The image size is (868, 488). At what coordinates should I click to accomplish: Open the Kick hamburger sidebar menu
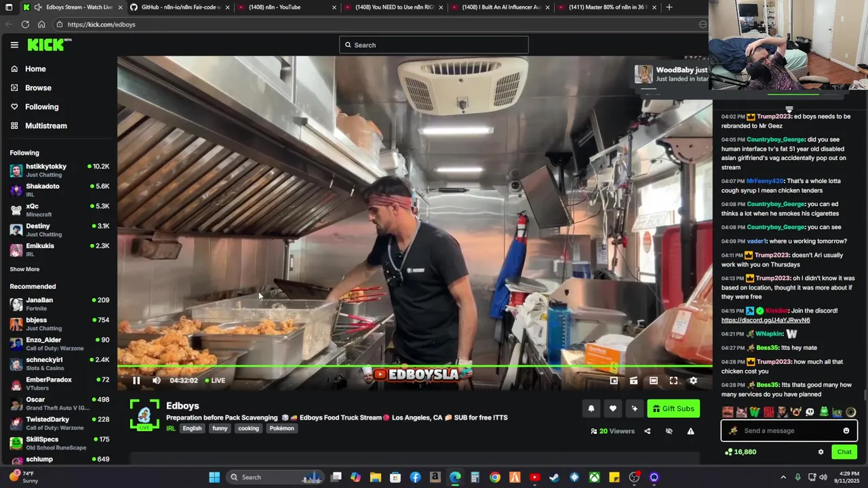(x=14, y=45)
